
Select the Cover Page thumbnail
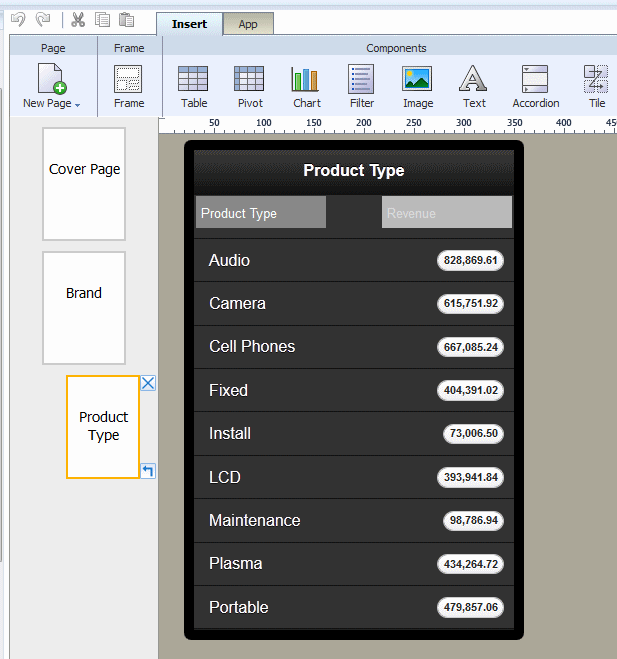pos(84,184)
